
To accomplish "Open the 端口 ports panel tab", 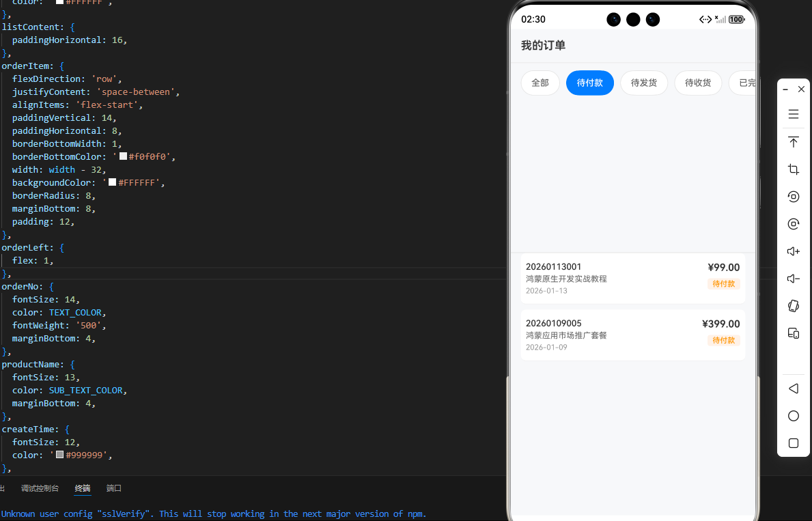I will pos(114,488).
